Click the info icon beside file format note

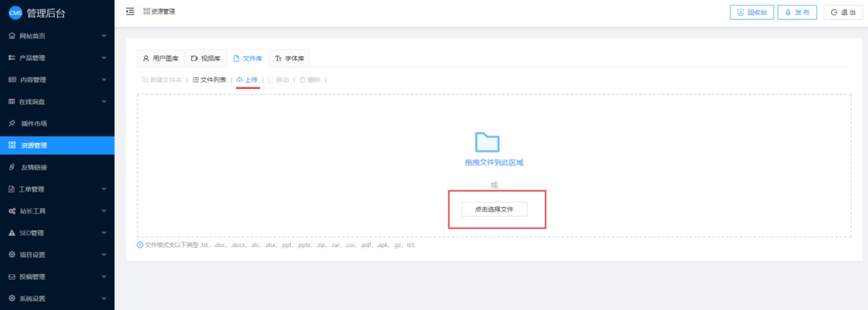coord(140,245)
